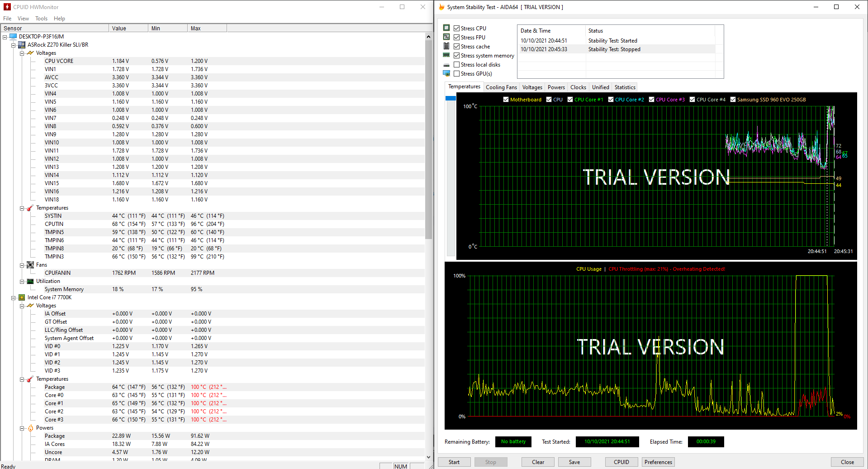
Task: Click the Intel Core i7 7700K chip icon
Action: click(x=22, y=297)
